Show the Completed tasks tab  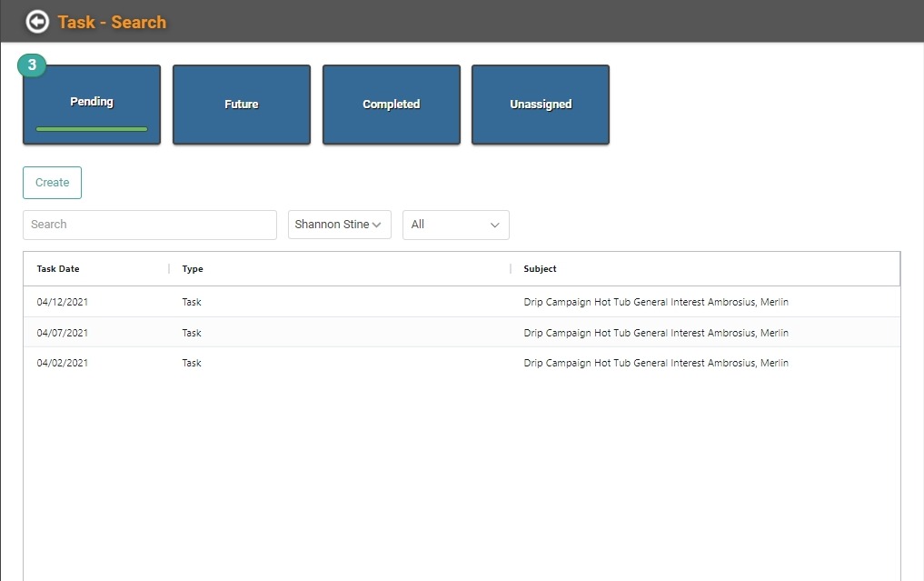392,105
